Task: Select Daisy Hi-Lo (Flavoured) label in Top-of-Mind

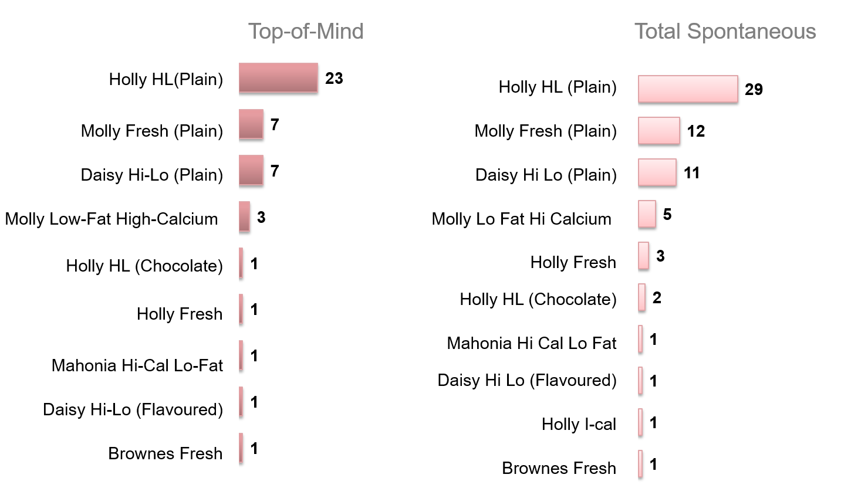Action: point(133,409)
